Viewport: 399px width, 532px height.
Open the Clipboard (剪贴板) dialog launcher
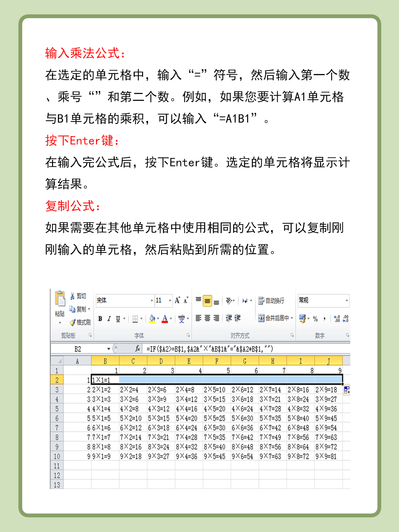(90, 335)
